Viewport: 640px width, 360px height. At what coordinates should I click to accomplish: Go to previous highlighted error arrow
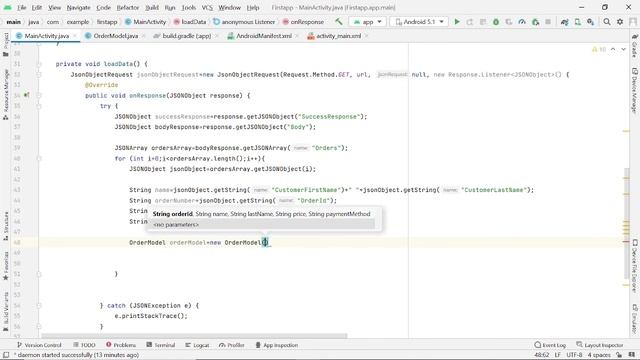coord(613,49)
